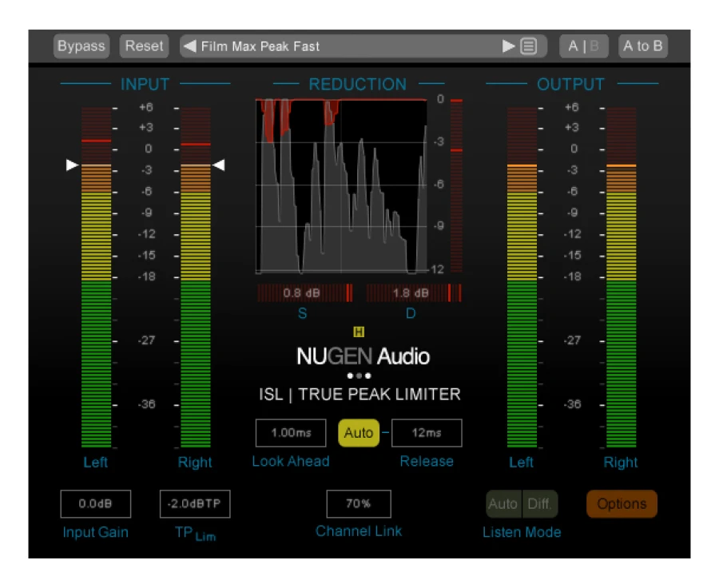Screen dimensions: 719x588
Task: Open the preset list menu icon
Action: tap(529, 46)
